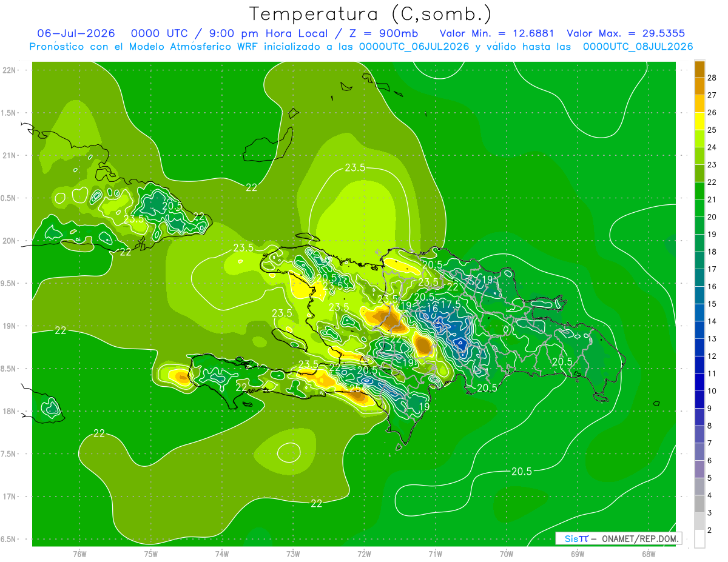Click the dark orange legend swatch above 28
This screenshot has width=728, height=562.
[699, 69]
